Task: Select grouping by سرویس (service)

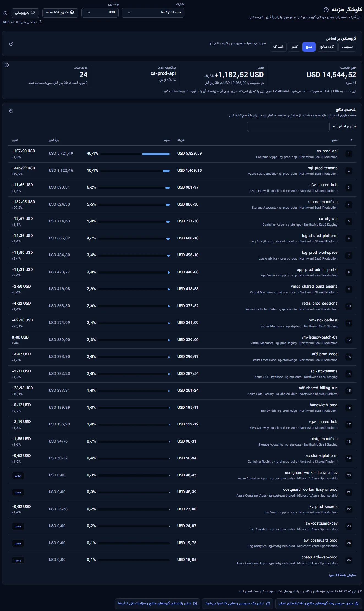Action: pyautogui.click(x=347, y=47)
